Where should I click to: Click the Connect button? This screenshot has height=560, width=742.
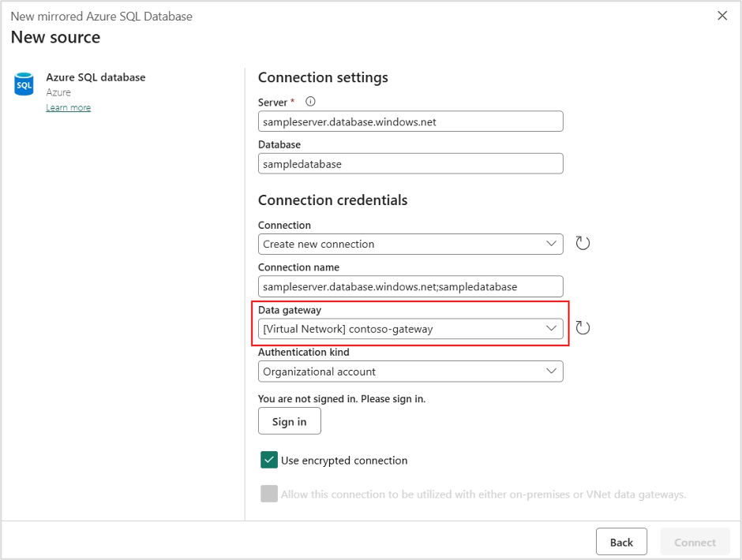(x=695, y=542)
